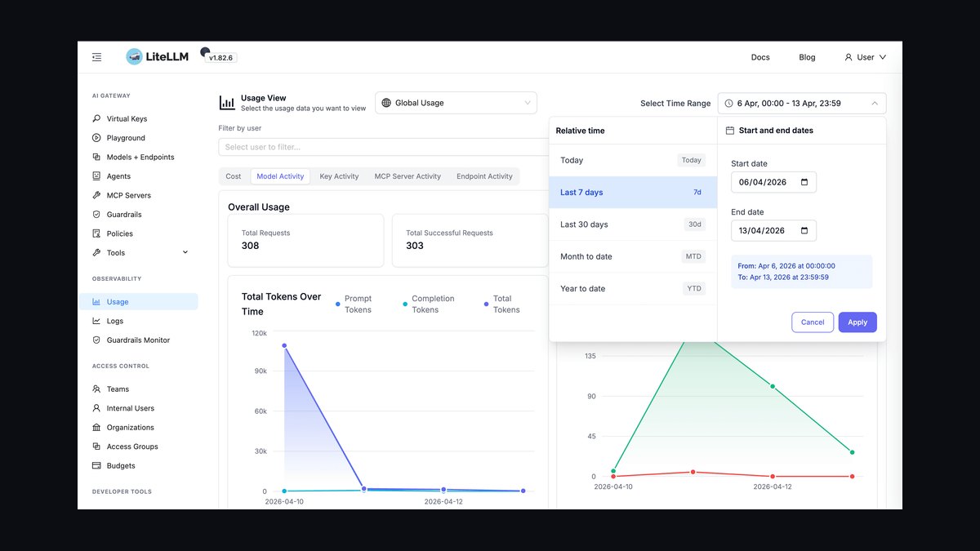Open the Global Usage dropdown

pyautogui.click(x=456, y=103)
